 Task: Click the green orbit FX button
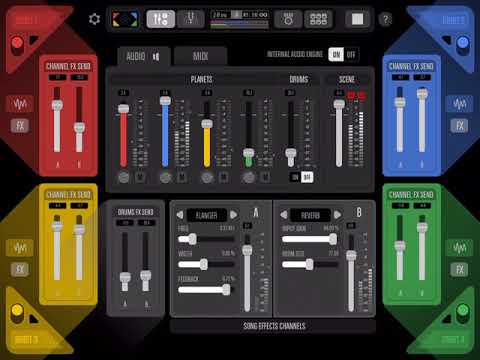(x=460, y=269)
